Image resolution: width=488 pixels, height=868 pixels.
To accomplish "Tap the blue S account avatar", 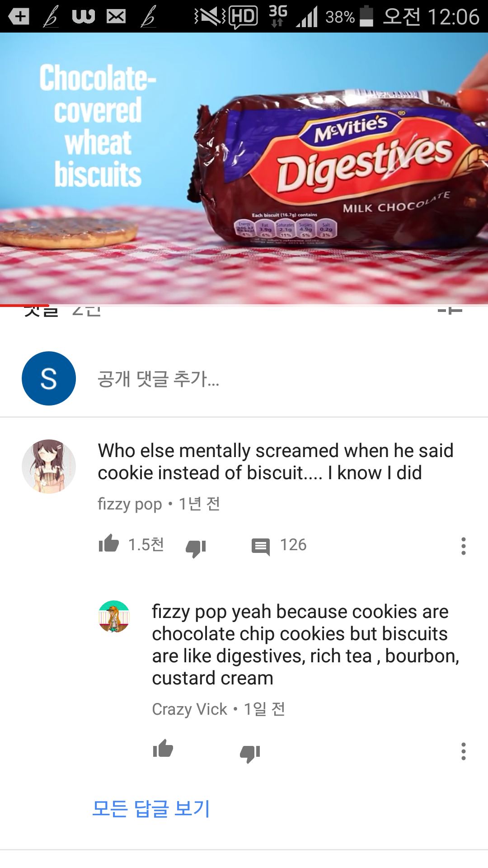I will tap(49, 378).
